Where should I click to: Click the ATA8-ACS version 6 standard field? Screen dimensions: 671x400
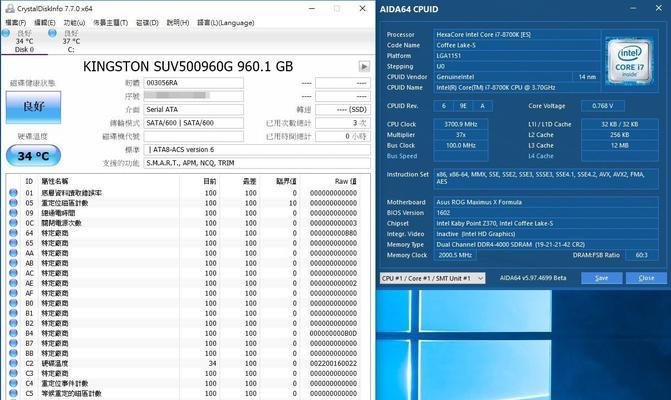(257, 150)
